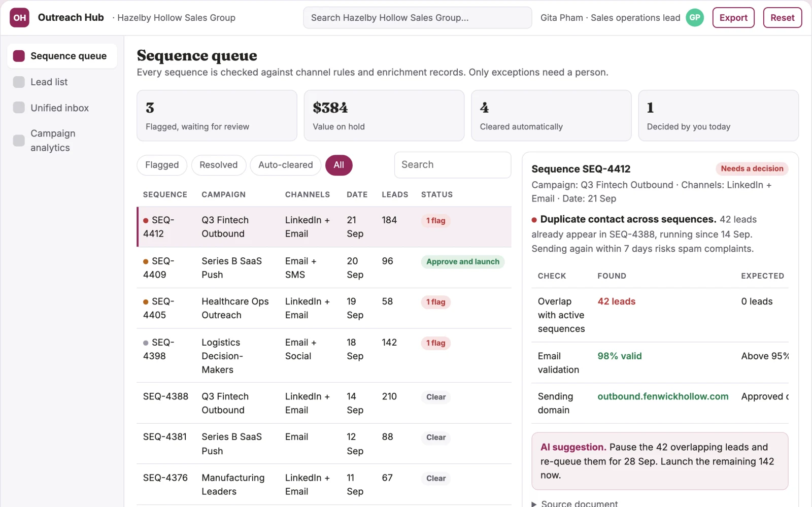Viewport: 812px width, 507px height.
Task: Click the 42 leads overlap value
Action: pyautogui.click(x=616, y=301)
